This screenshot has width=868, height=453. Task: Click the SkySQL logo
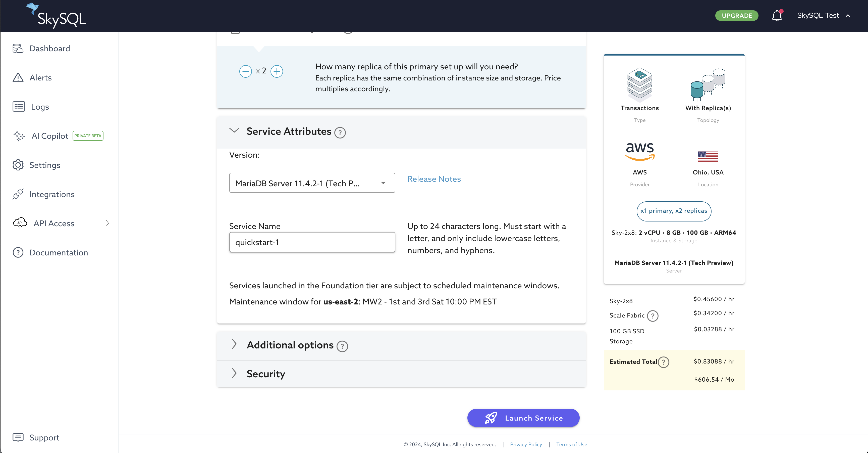coord(56,16)
